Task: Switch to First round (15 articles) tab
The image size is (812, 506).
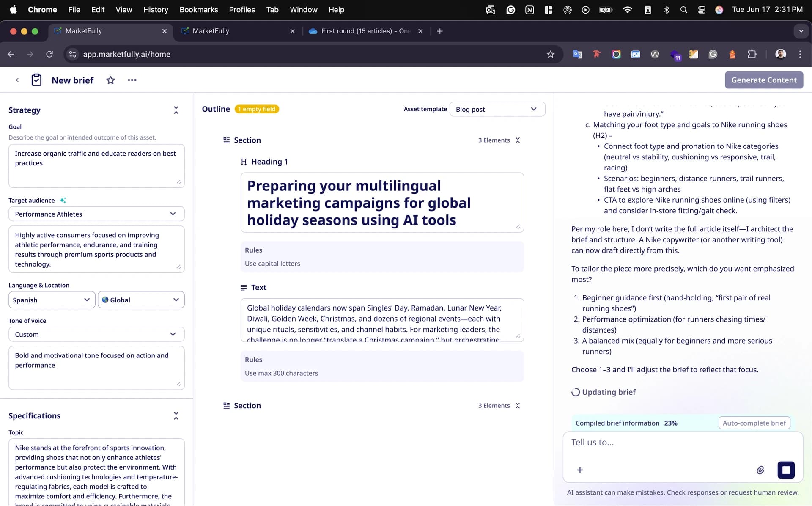Action: coord(365,31)
